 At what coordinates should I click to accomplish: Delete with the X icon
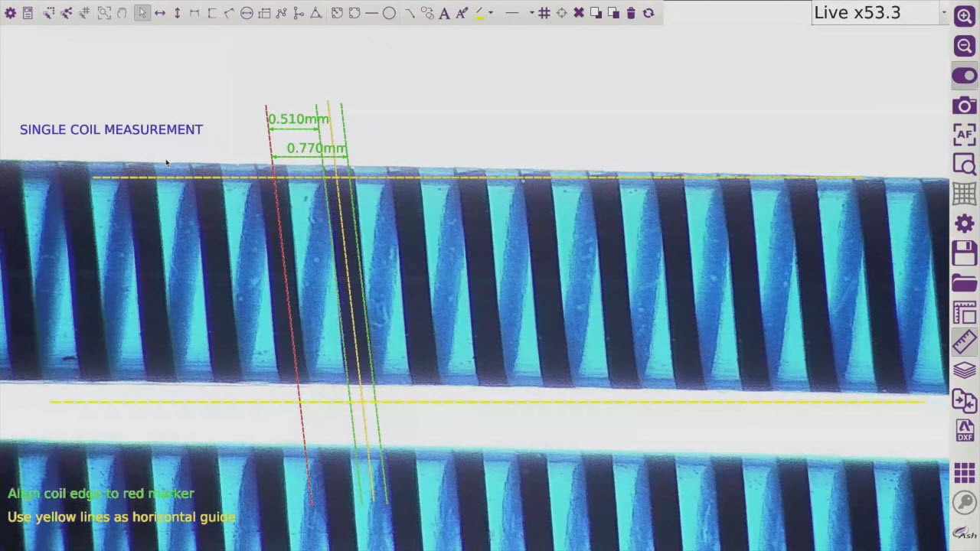[579, 13]
